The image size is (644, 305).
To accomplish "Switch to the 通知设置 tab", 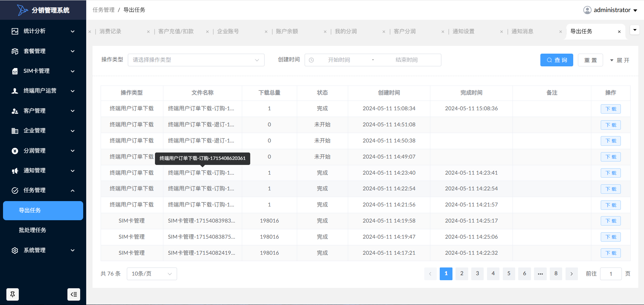I will (x=464, y=32).
